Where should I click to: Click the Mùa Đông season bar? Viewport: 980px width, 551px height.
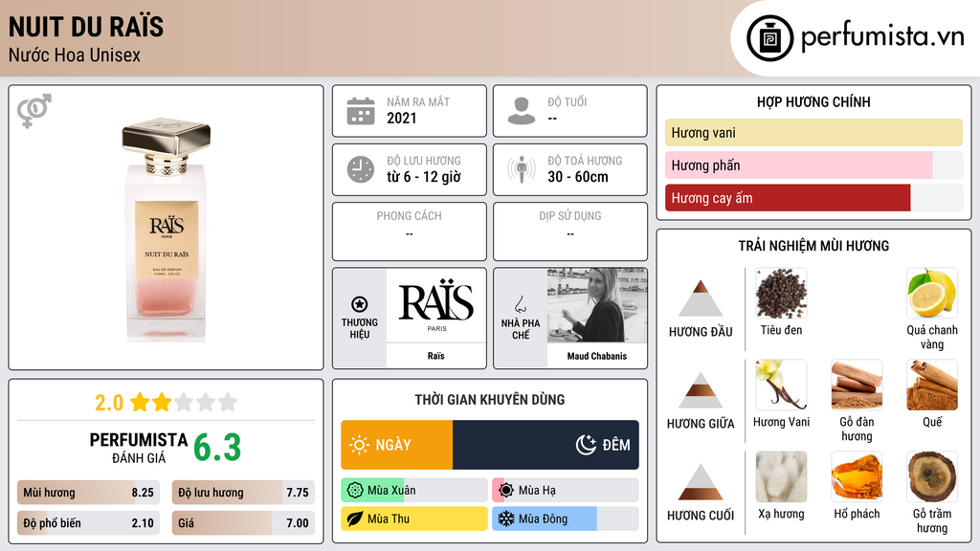pos(566,518)
